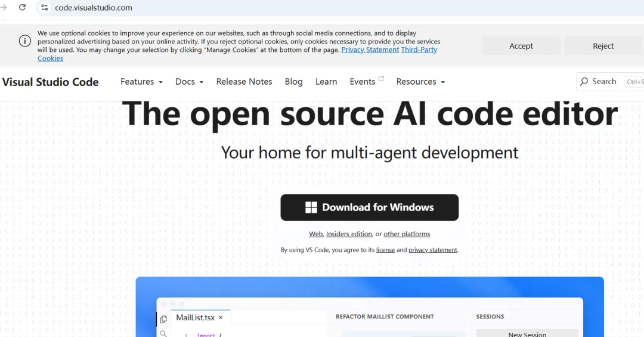Image resolution: width=644 pixels, height=337 pixels.
Task: Click the Refactor MailList Component heading
Action: pos(385,317)
